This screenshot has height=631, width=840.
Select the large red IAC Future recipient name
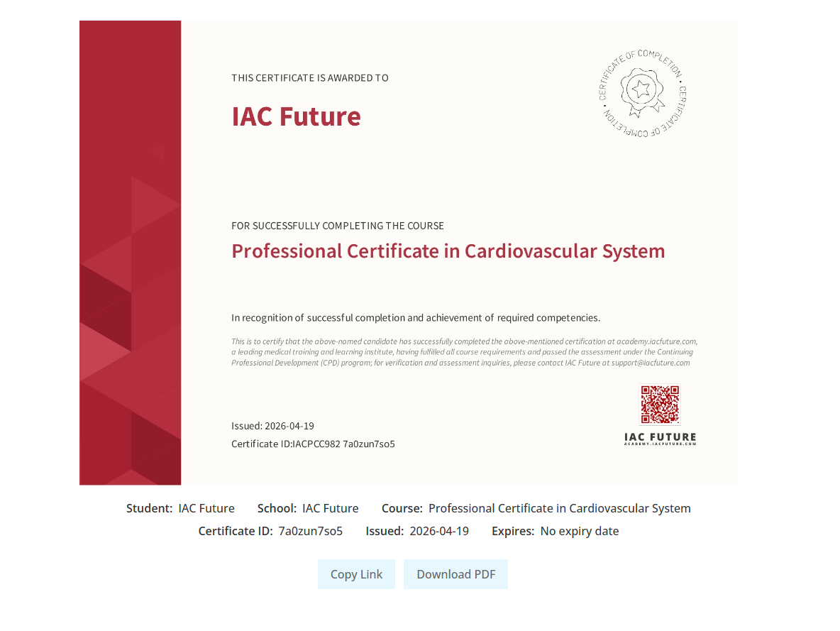coord(296,116)
